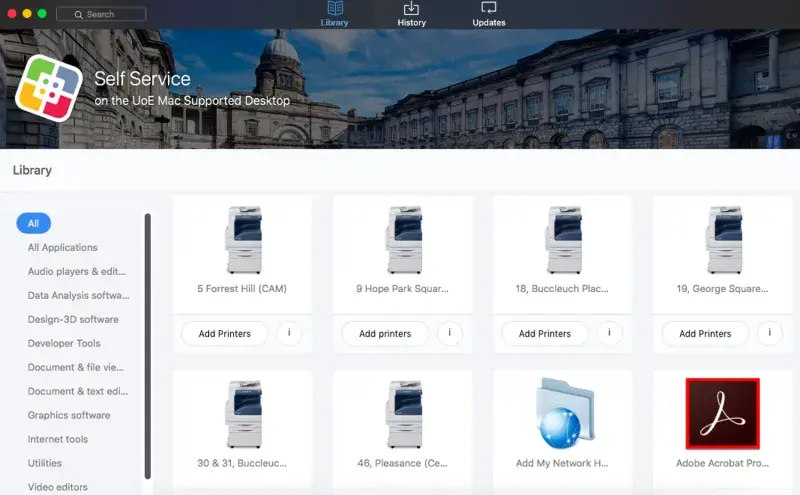
Task: Click the 5 Forrest Hill printer icon
Action: pos(244,240)
